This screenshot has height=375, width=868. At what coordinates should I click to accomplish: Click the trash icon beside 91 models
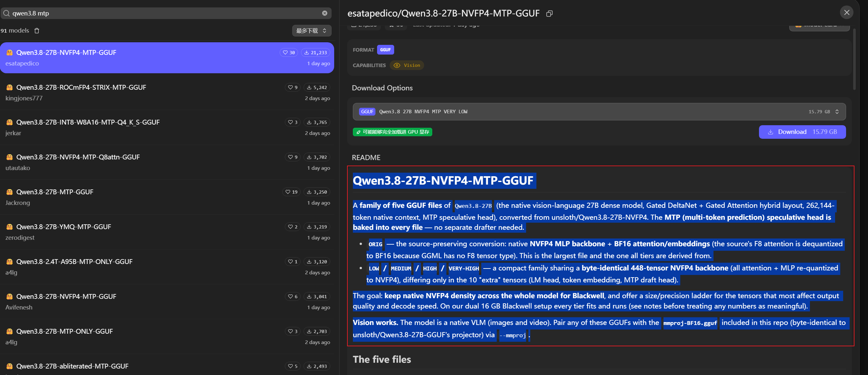37,31
